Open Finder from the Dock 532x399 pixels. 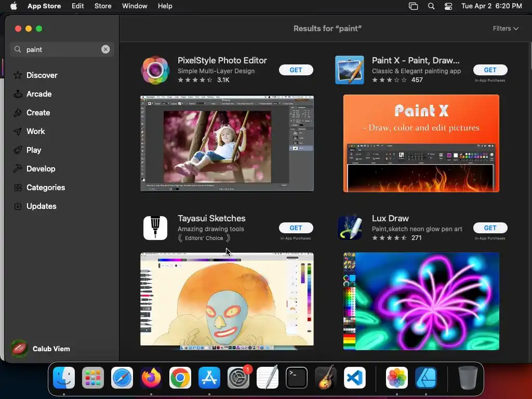click(64, 378)
